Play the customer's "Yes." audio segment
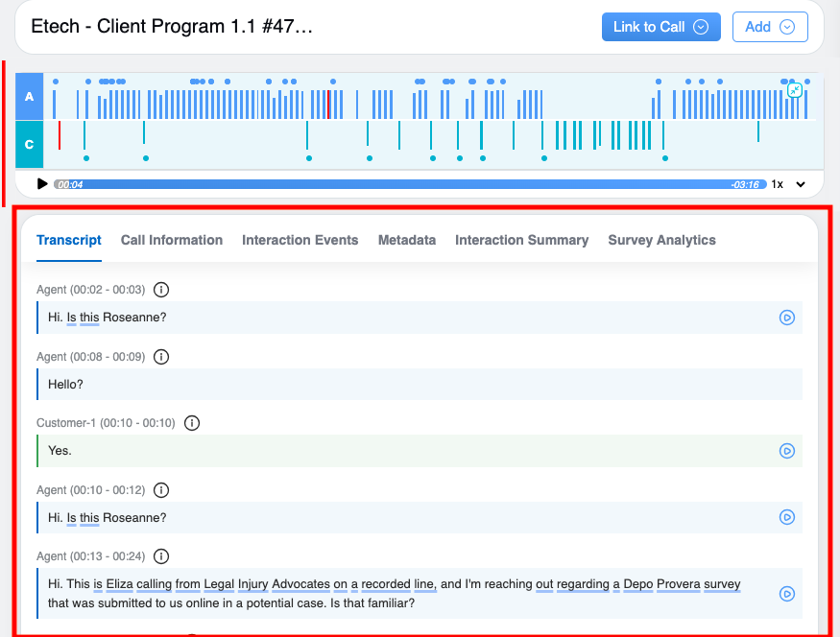This screenshot has width=840, height=637. (786, 451)
